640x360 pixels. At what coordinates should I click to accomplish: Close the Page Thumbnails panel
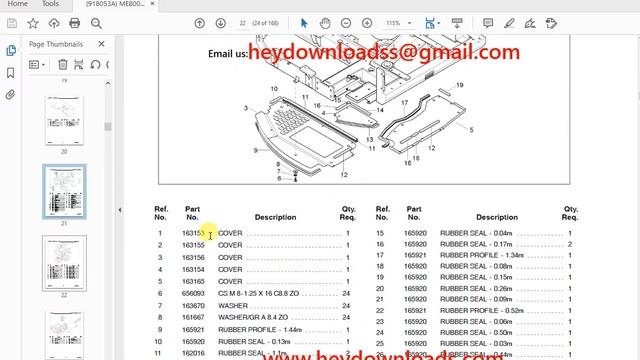(x=101, y=44)
